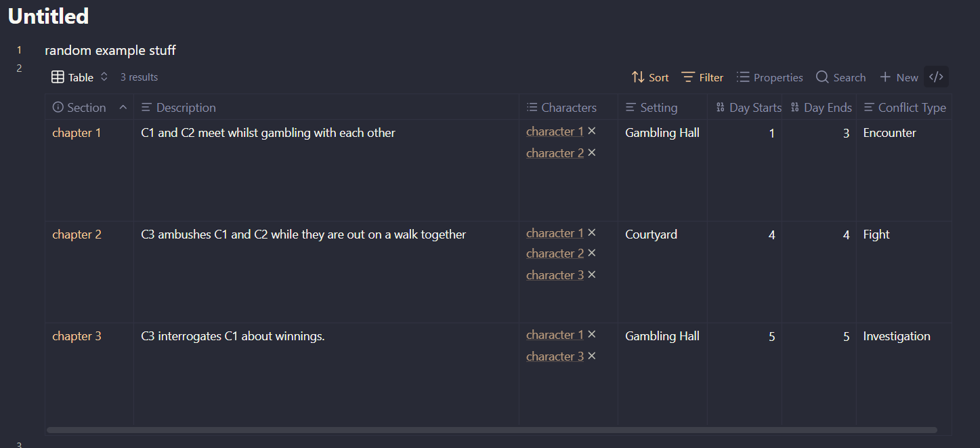980x448 pixels.
Task: Click the Untitled note title
Action: [48, 16]
